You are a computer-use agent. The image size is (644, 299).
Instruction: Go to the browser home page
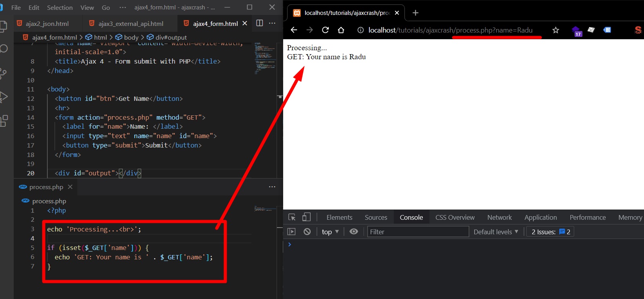pos(341,30)
